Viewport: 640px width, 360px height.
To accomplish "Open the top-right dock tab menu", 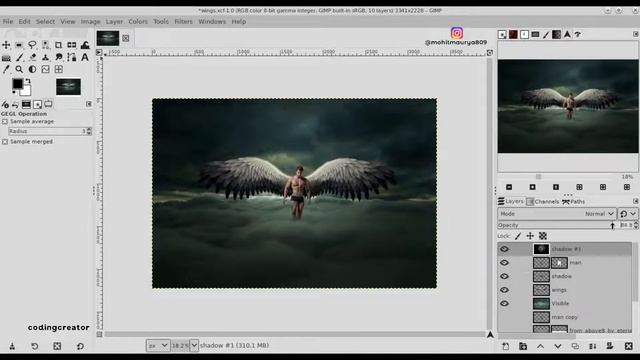I will (x=636, y=34).
